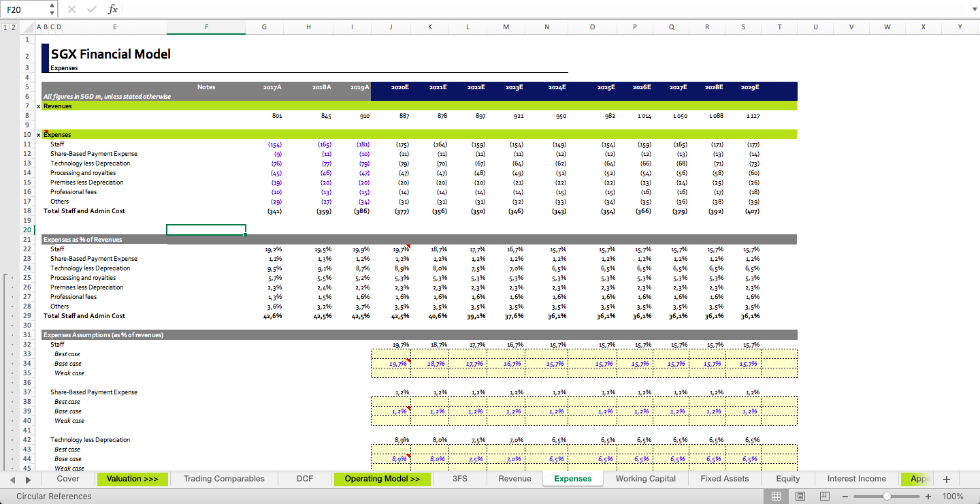The width and height of the screenshot is (980, 504).
Task: Select column Y header
Action: pos(960,27)
